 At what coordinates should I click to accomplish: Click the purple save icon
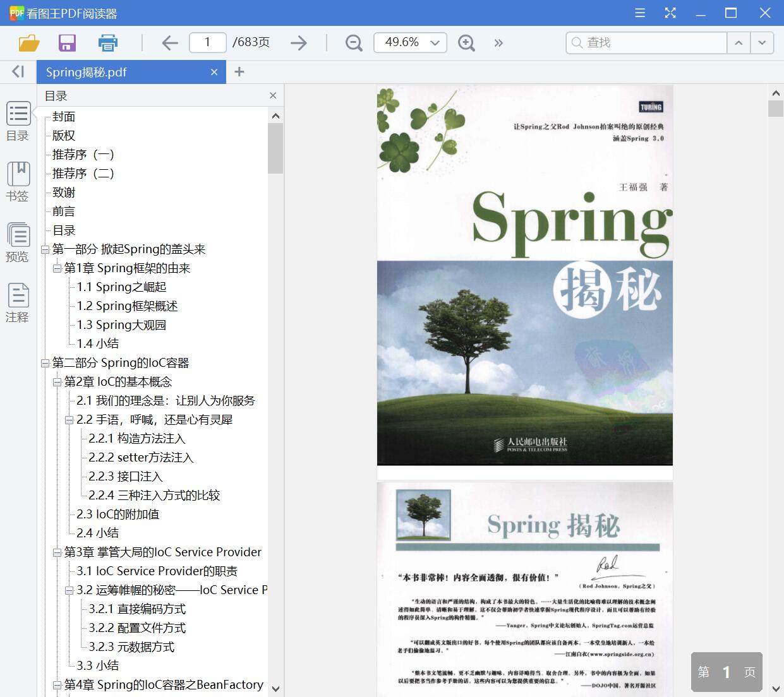click(x=67, y=42)
